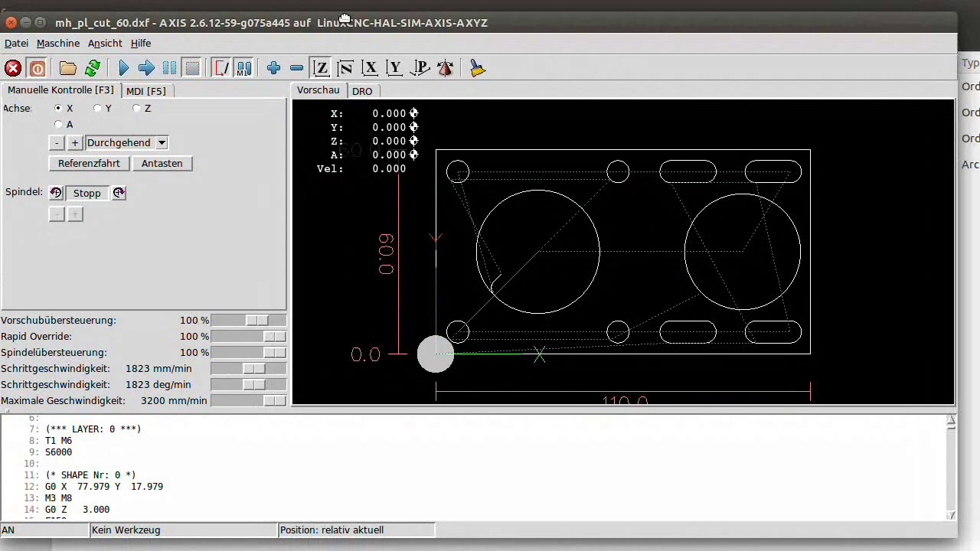This screenshot has width=980, height=551.
Task: Toggle the block delete skip-lines icon
Action: click(x=221, y=68)
